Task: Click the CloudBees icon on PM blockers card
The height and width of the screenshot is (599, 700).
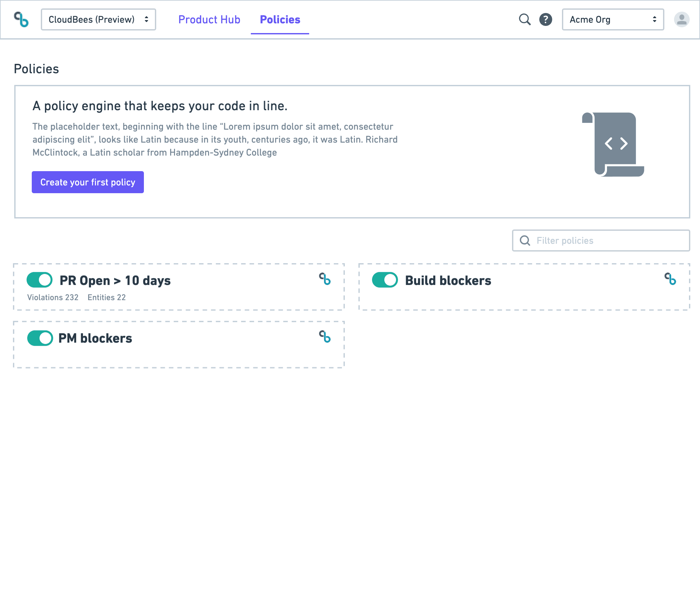Action: [325, 337]
